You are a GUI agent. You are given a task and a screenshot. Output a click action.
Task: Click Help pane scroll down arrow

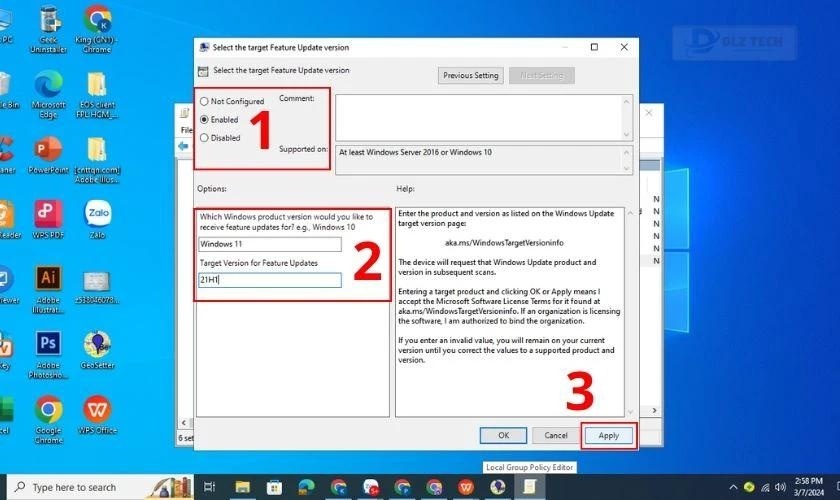click(630, 411)
